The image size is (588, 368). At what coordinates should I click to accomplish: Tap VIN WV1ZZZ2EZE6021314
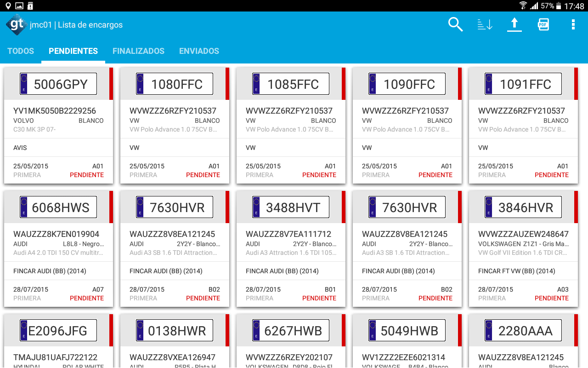404,357
